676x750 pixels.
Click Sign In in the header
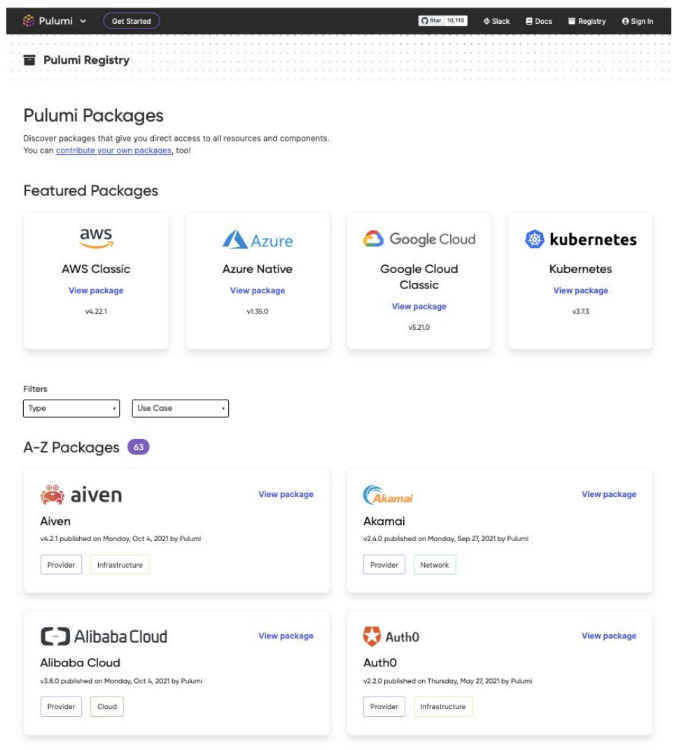637,21
